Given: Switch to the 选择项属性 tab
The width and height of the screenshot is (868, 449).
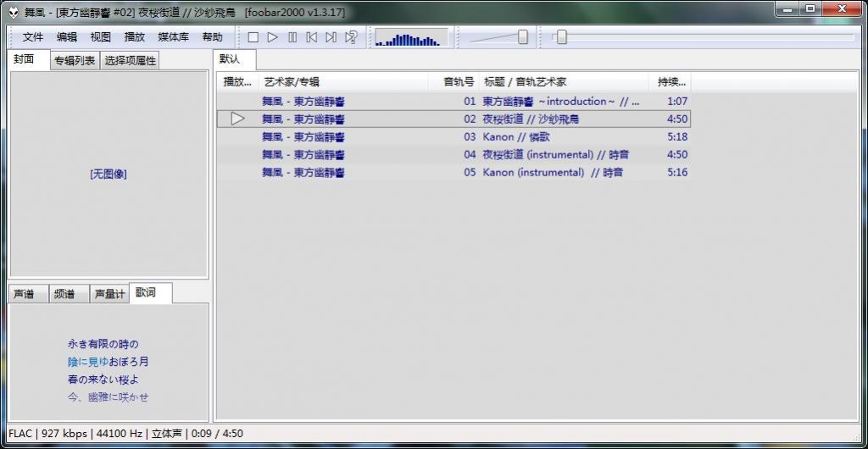Looking at the screenshot, I should coord(130,61).
